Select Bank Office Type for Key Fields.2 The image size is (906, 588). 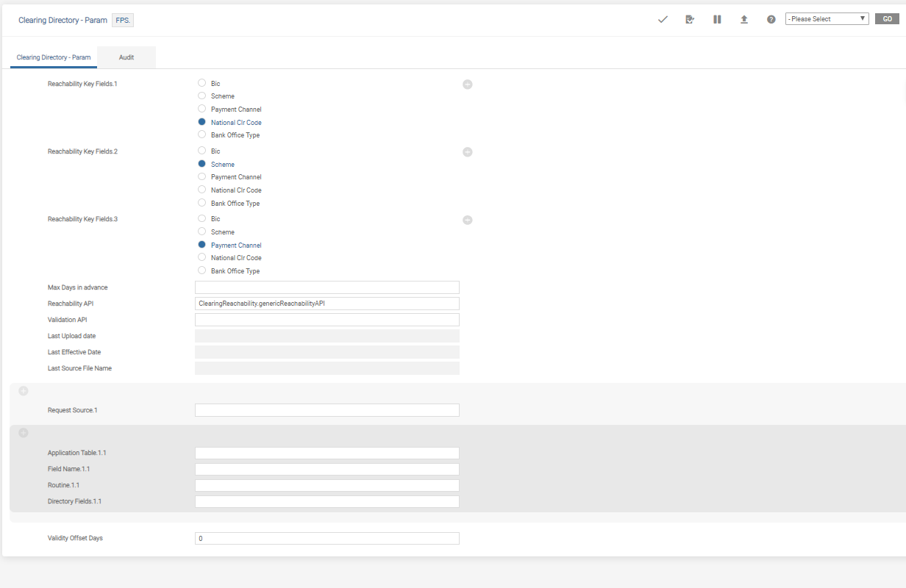pyautogui.click(x=202, y=203)
